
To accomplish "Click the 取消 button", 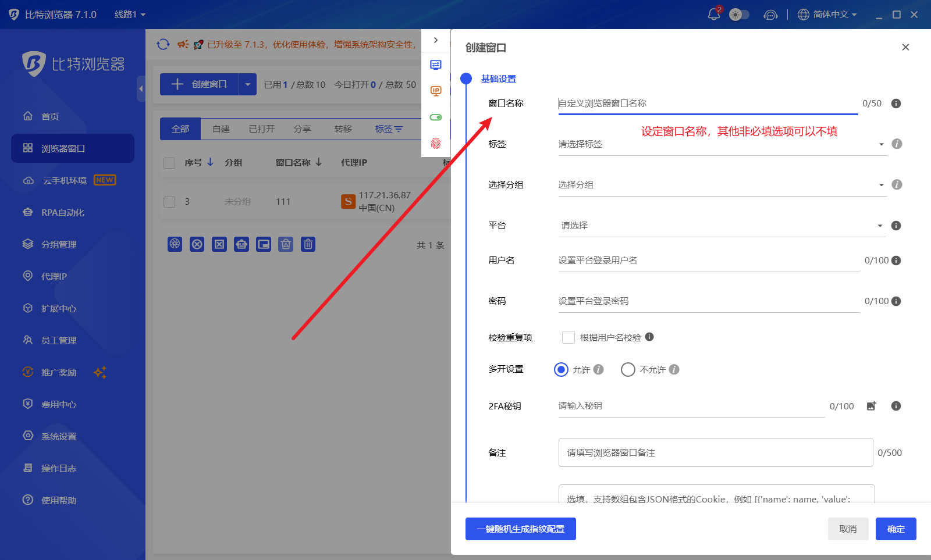I will point(848,529).
